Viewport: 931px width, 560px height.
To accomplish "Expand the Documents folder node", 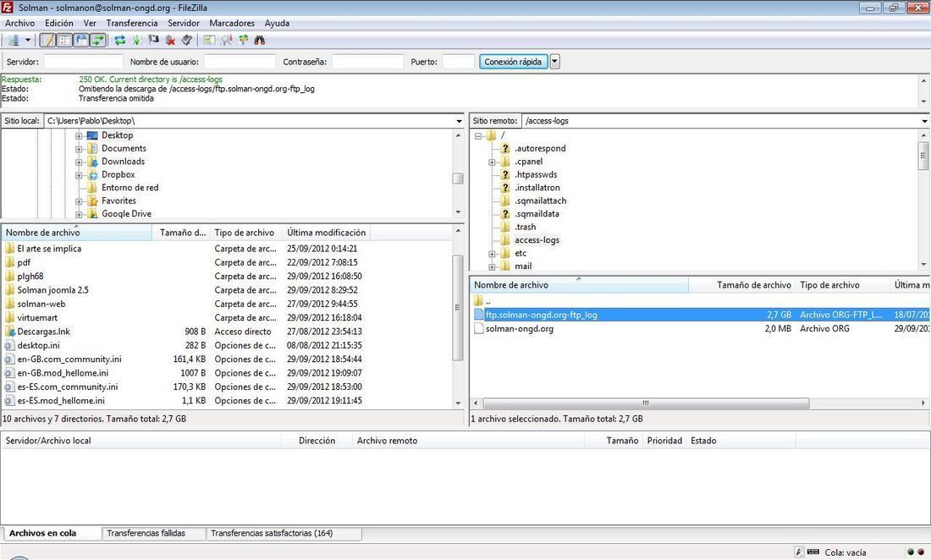I will click(79, 149).
